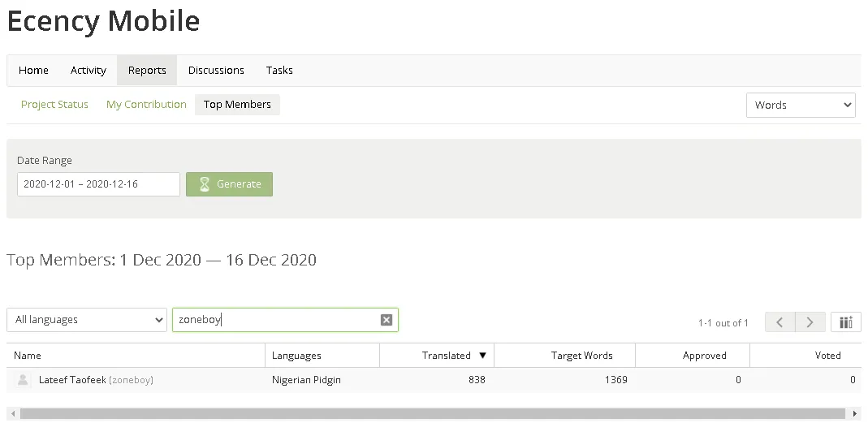Click the horizontal scrollbar right arrow
The image size is (868, 423).
(855, 413)
